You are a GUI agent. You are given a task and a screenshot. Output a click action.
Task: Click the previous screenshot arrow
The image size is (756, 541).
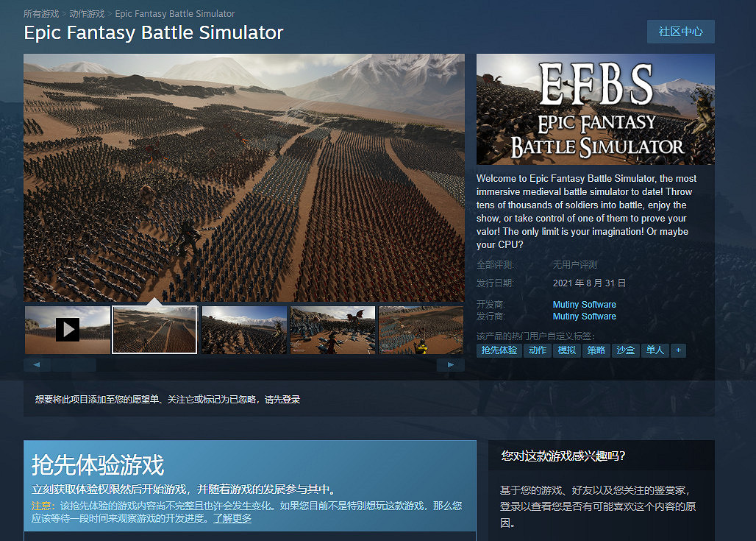click(x=36, y=364)
